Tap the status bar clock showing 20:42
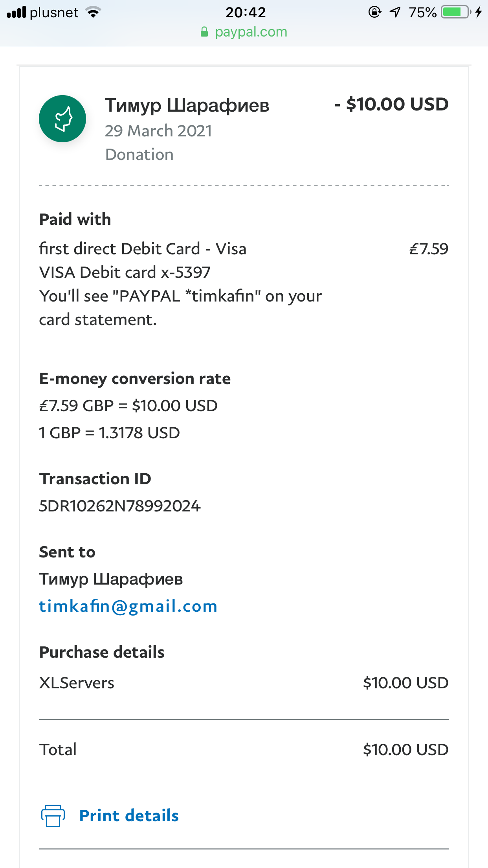 click(246, 12)
